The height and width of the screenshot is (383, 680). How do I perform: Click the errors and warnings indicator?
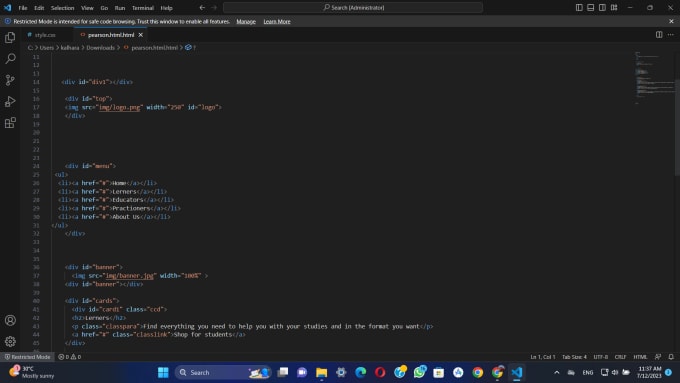pos(70,357)
